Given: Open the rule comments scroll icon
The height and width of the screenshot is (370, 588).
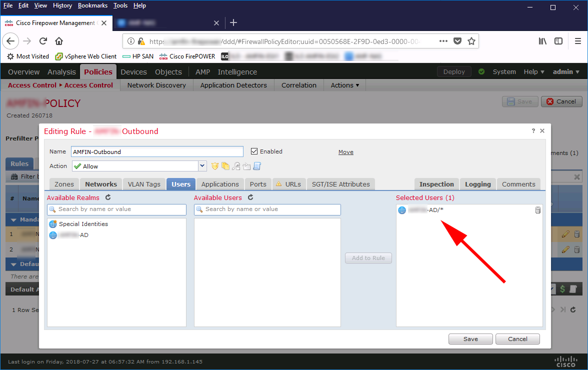Looking at the screenshot, I should coord(256,166).
